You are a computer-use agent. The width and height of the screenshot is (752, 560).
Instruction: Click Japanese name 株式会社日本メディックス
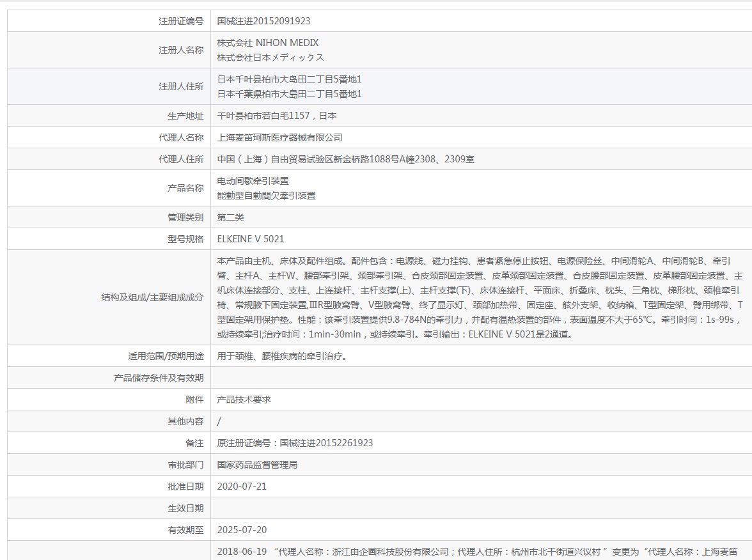click(x=270, y=58)
